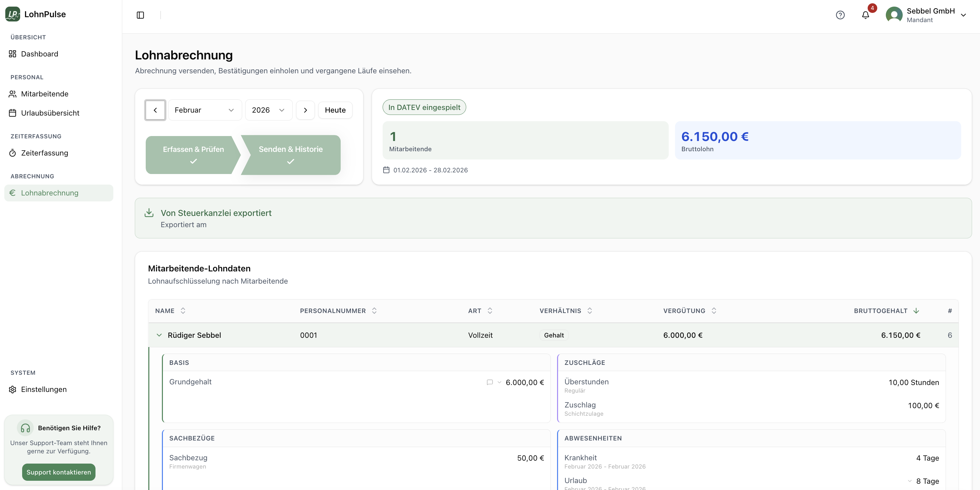Open Mitarbeitende in sidebar
This screenshot has width=980, height=490.
(58, 94)
